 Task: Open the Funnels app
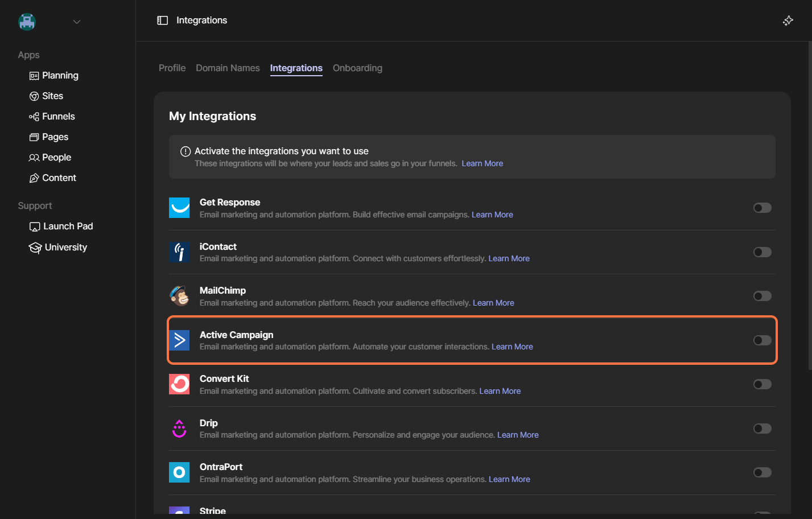(x=59, y=117)
